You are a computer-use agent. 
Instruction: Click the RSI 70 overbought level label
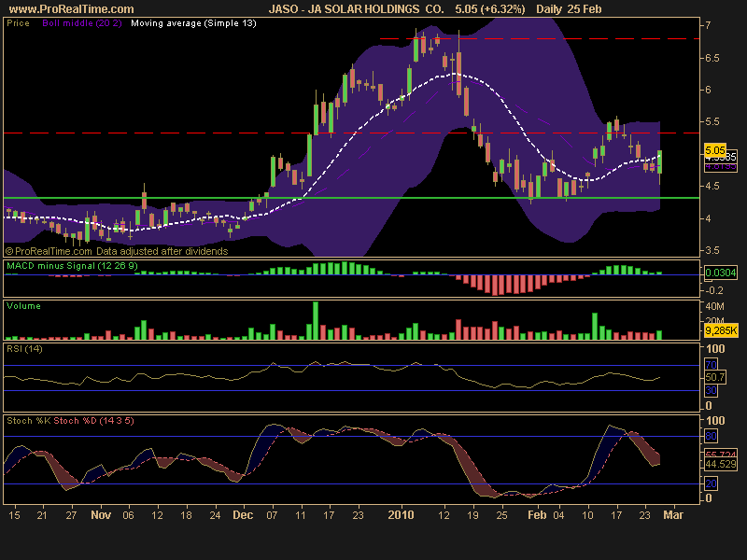[x=711, y=365]
